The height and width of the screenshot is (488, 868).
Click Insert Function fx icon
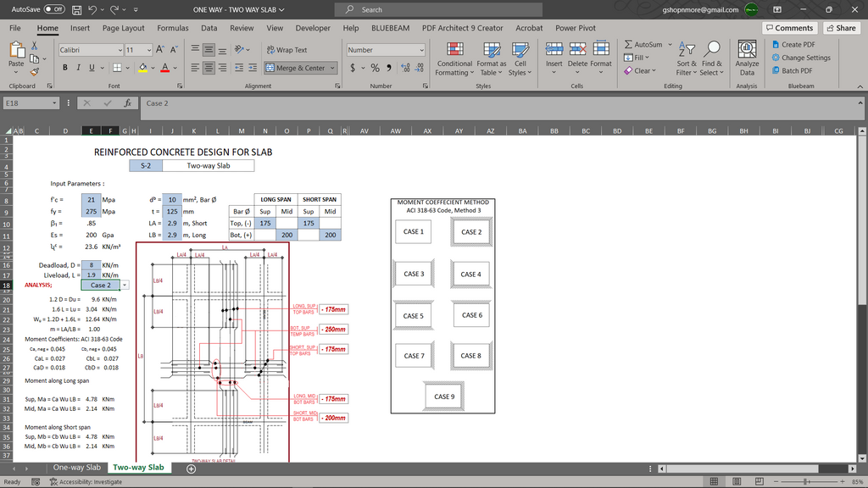(127, 103)
